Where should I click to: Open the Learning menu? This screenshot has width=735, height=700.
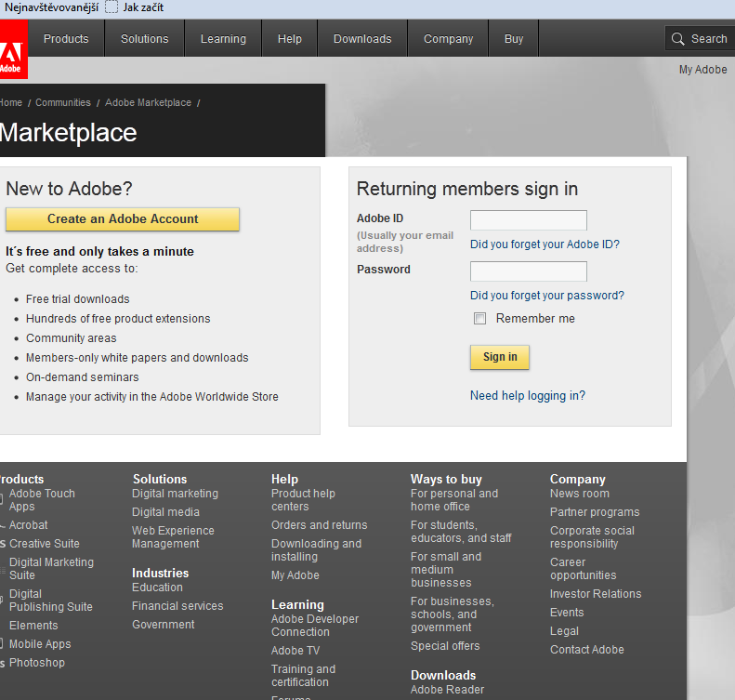click(x=223, y=38)
